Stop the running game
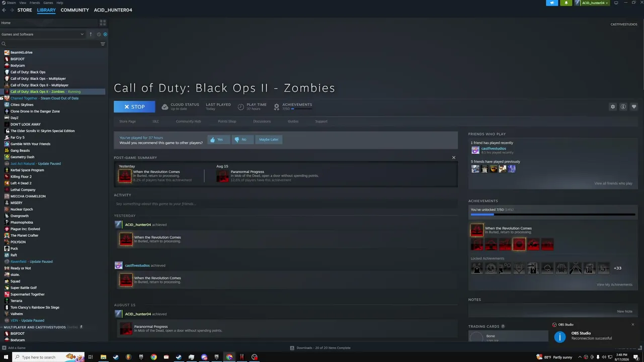644x362 pixels. pos(134,107)
